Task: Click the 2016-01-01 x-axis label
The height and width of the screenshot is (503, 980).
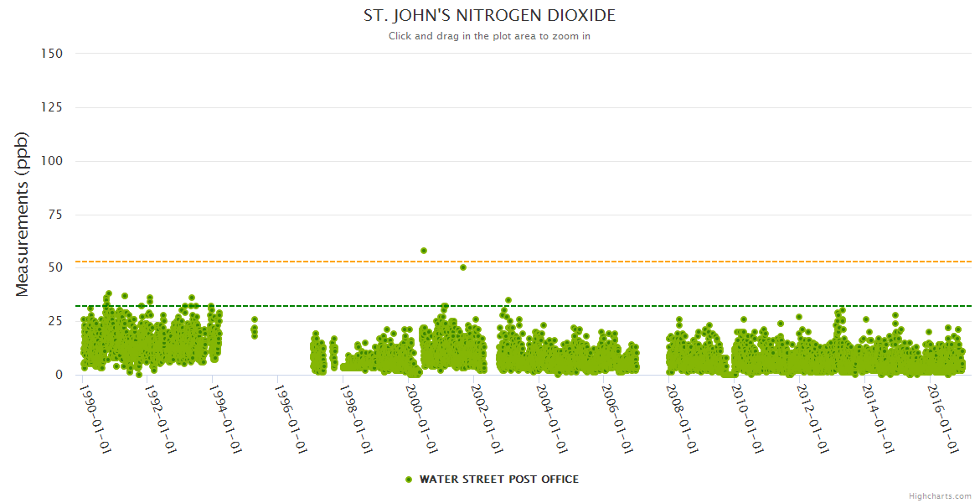Action: [943, 419]
